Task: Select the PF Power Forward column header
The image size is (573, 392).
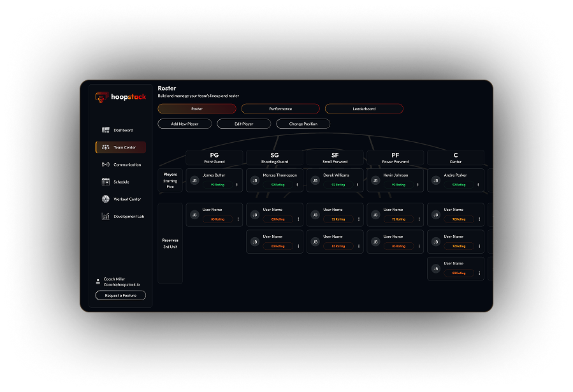Action: (395, 157)
